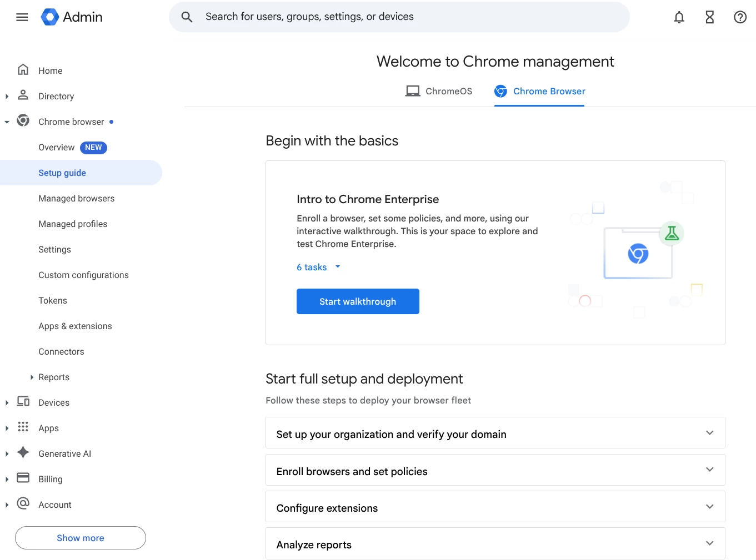The height and width of the screenshot is (560, 756).
Task: Click the Devices icon in sidebar
Action: point(23,402)
